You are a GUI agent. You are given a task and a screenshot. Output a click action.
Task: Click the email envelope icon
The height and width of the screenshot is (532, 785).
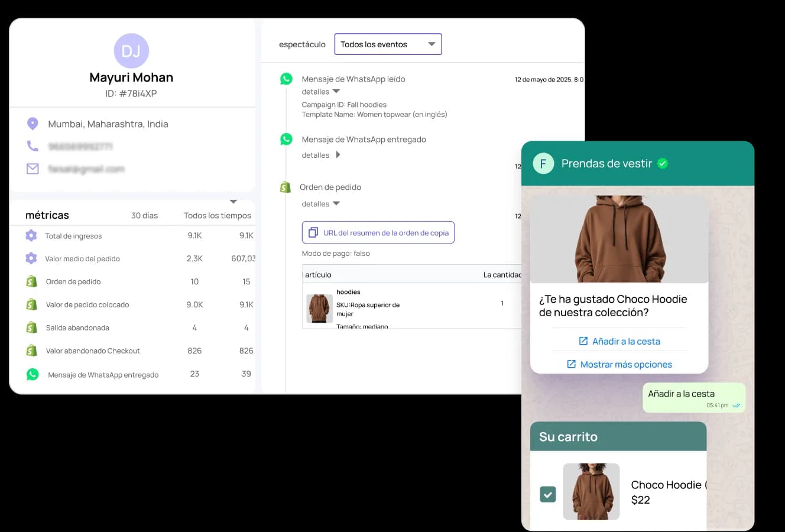[33, 169]
